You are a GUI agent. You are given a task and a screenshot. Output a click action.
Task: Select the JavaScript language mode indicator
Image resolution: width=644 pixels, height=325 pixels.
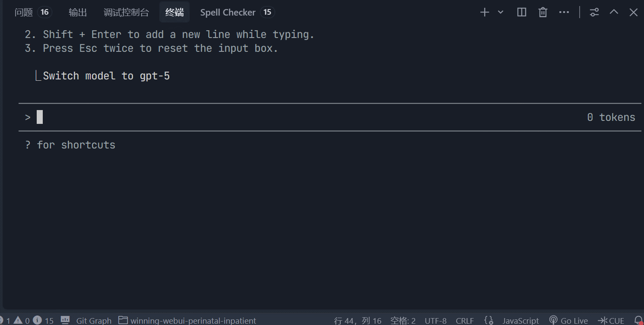point(520,320)
